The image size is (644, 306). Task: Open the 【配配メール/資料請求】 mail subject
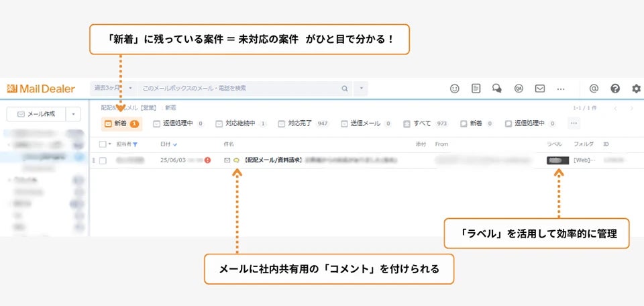point(275,160)
